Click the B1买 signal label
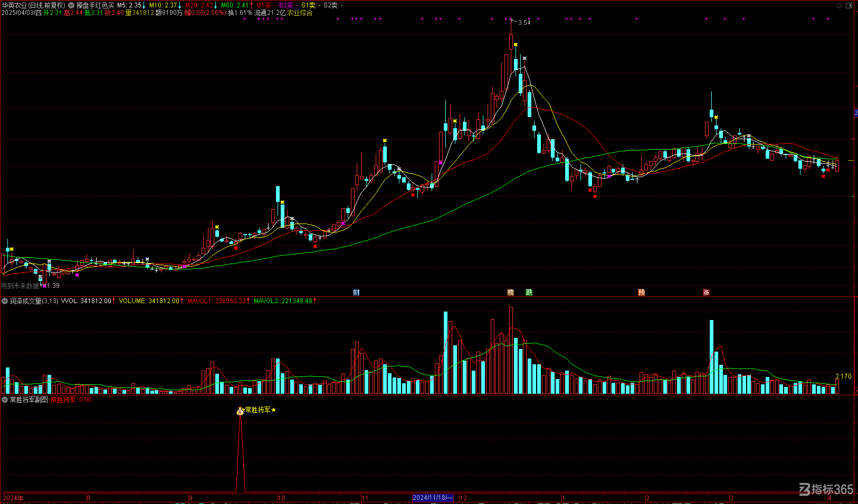Image resolution: width=858 pixels, height=504 pixels. click(266, 5)
